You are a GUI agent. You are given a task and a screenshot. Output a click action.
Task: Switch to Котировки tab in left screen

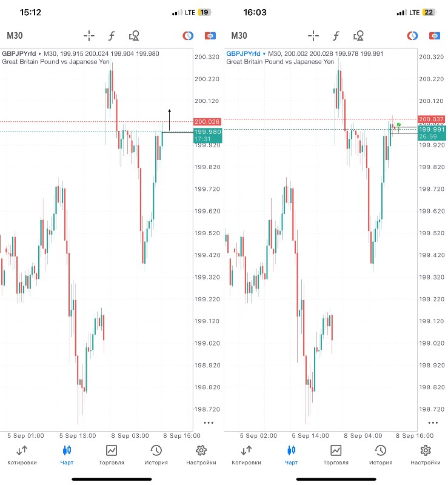[22, 455]
